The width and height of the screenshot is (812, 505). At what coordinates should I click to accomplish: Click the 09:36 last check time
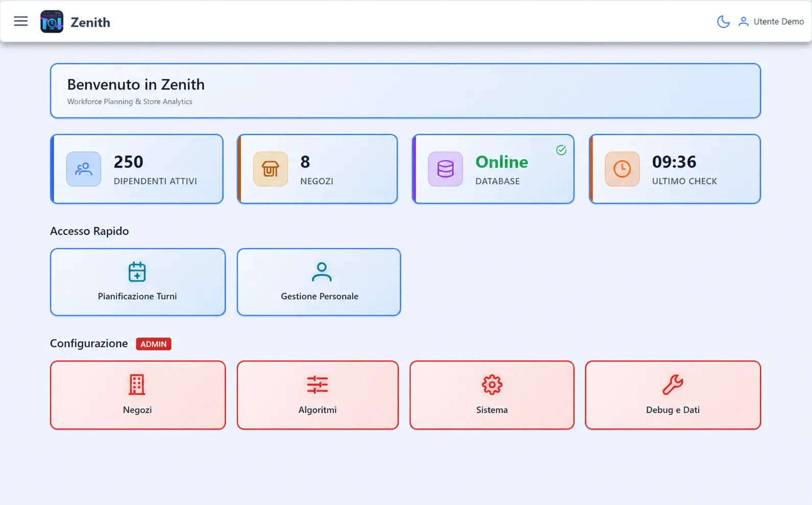(674, 162)
